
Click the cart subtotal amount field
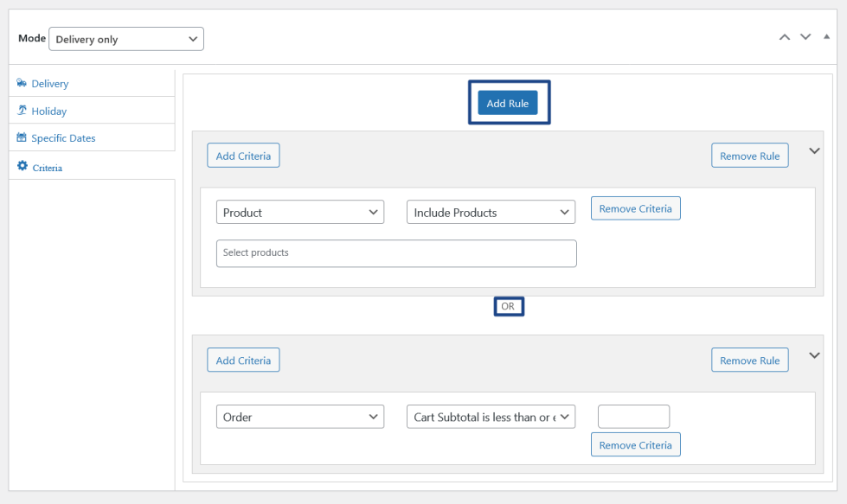(633, 417)
